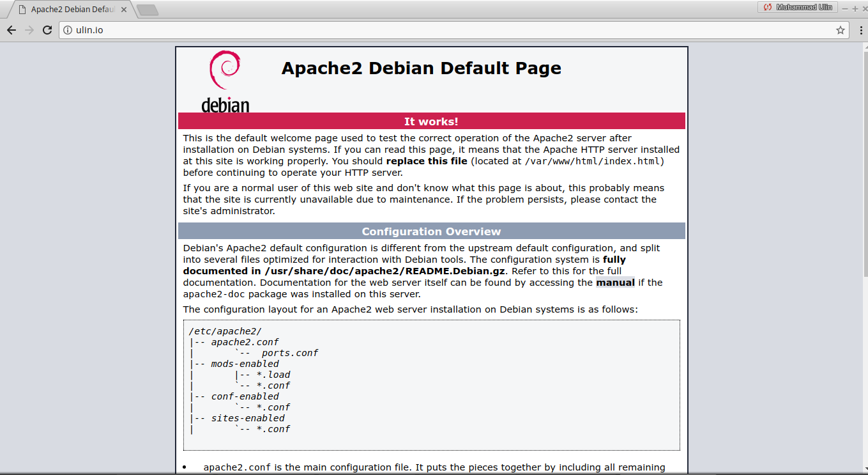Click "/etc/apache2/" in the config tree
This screenshot has width=868, height=475.
click(225, 331)
